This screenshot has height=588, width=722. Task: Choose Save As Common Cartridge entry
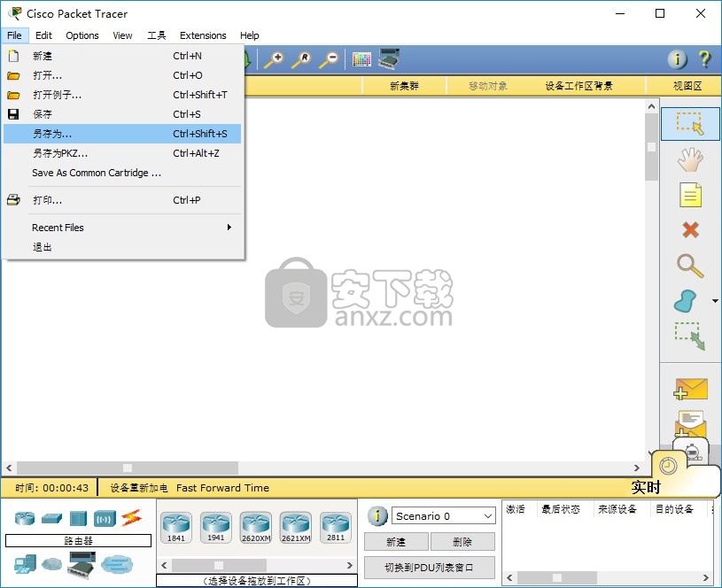[x=122, y=173]
